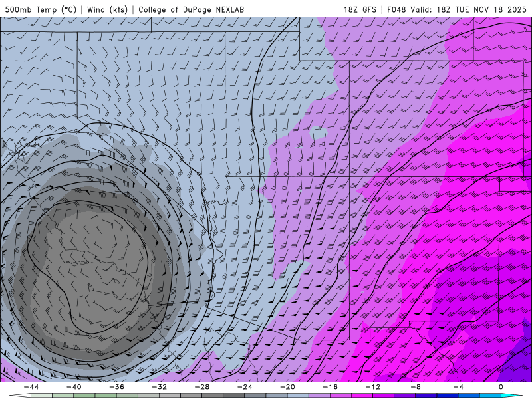Click the white arrow end of the color scale

(20, 396)
